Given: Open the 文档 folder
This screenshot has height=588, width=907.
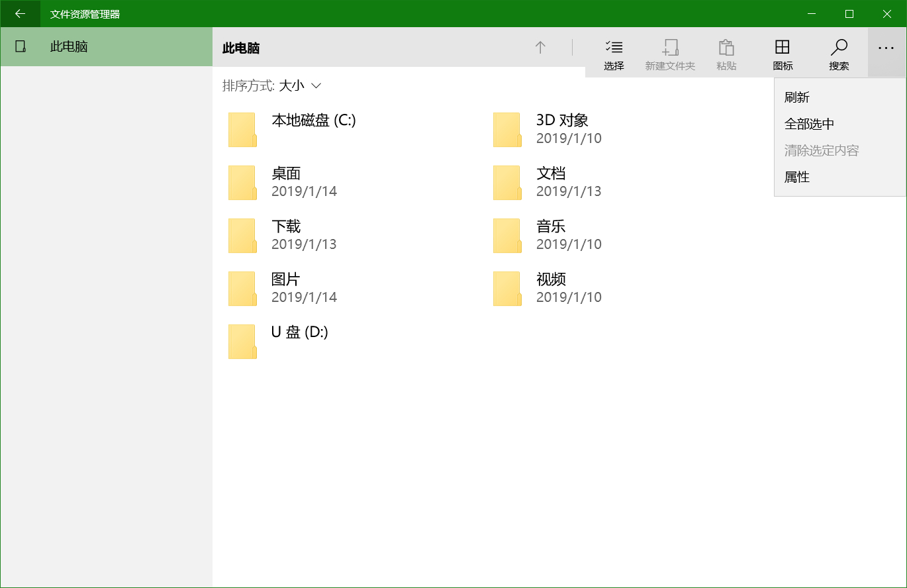Looking at the screenshot, I should click(551, 173).
